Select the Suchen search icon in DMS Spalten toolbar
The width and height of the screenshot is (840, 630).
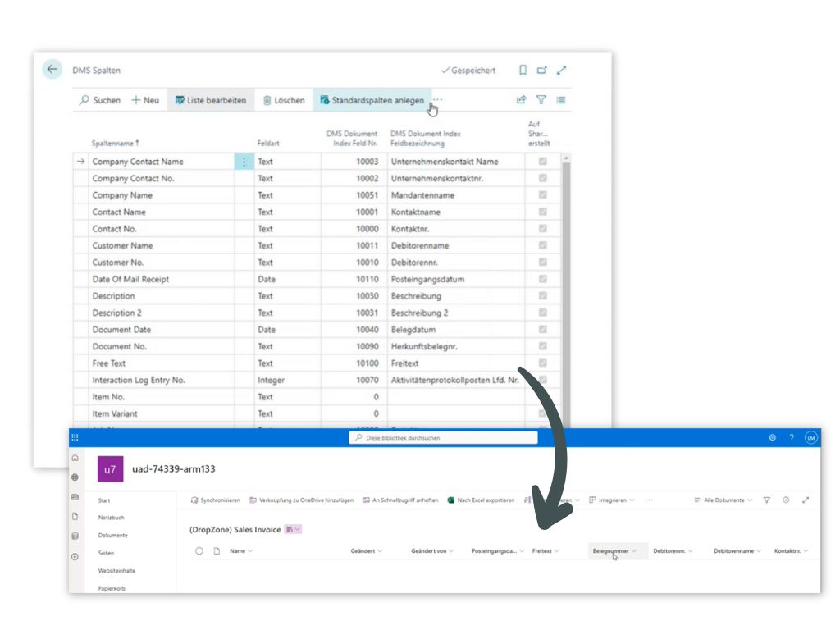click(x=86, y=100)
